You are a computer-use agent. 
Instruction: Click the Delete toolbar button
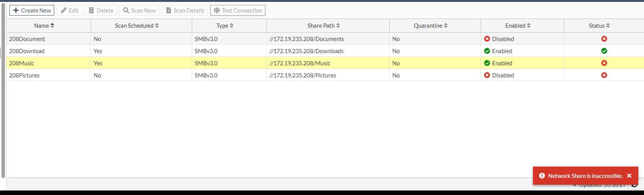101,10
